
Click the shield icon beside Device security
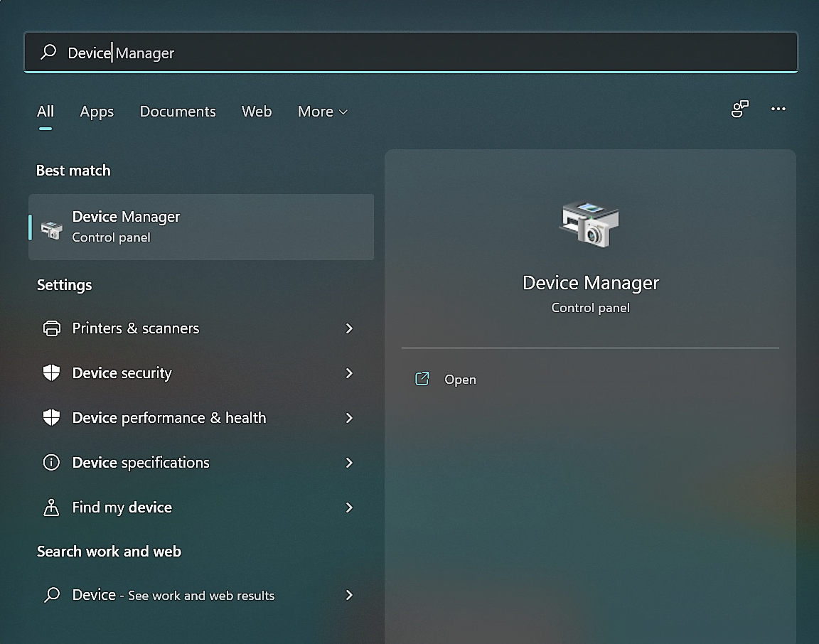[51, 373]
